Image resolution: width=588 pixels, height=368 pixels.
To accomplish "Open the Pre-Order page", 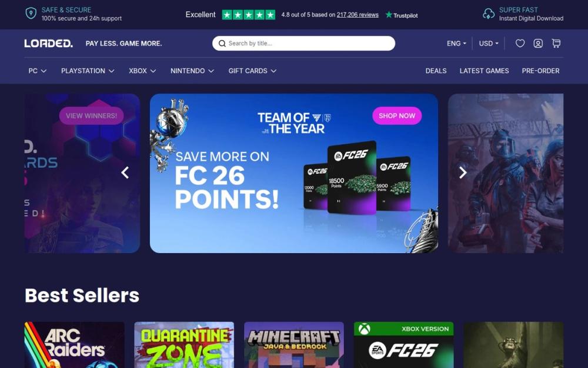I will click(540, 71).
